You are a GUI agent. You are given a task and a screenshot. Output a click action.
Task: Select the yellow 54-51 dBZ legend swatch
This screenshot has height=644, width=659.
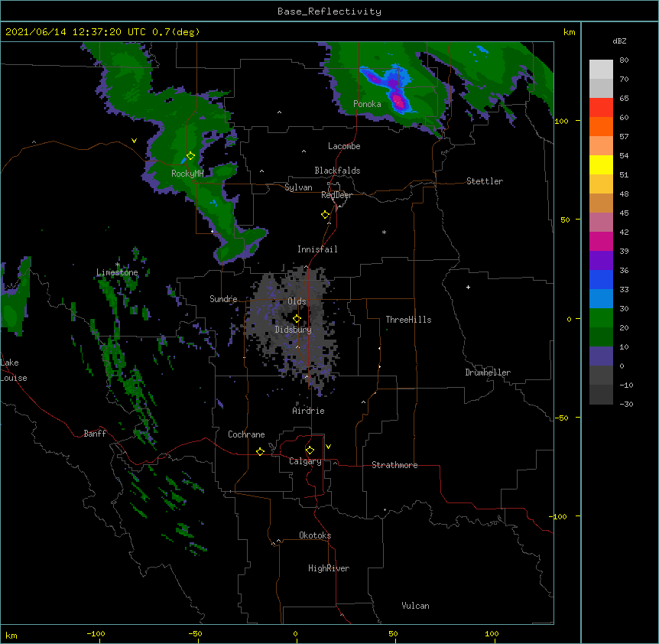(x=601, y=164)
